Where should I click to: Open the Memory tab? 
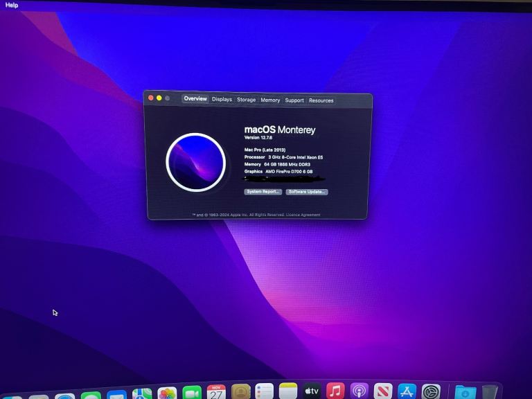pyautogui.click(x=270, y=100)
